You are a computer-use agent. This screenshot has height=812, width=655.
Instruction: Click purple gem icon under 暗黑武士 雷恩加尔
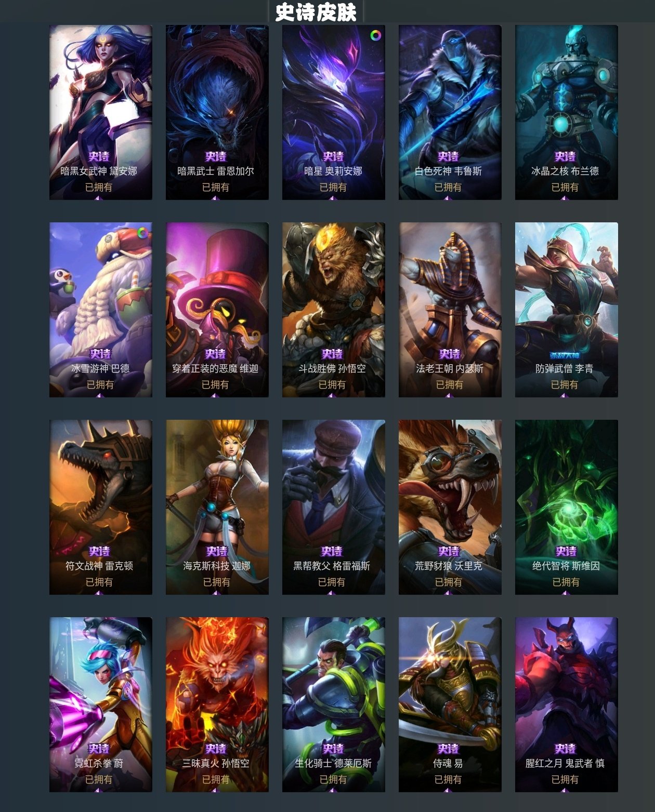[215, 198]
